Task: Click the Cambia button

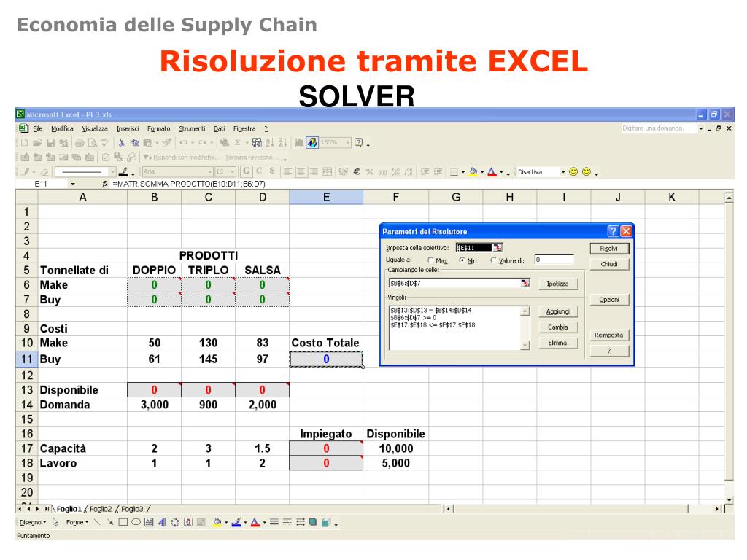Action: click(x=558, y=327)
